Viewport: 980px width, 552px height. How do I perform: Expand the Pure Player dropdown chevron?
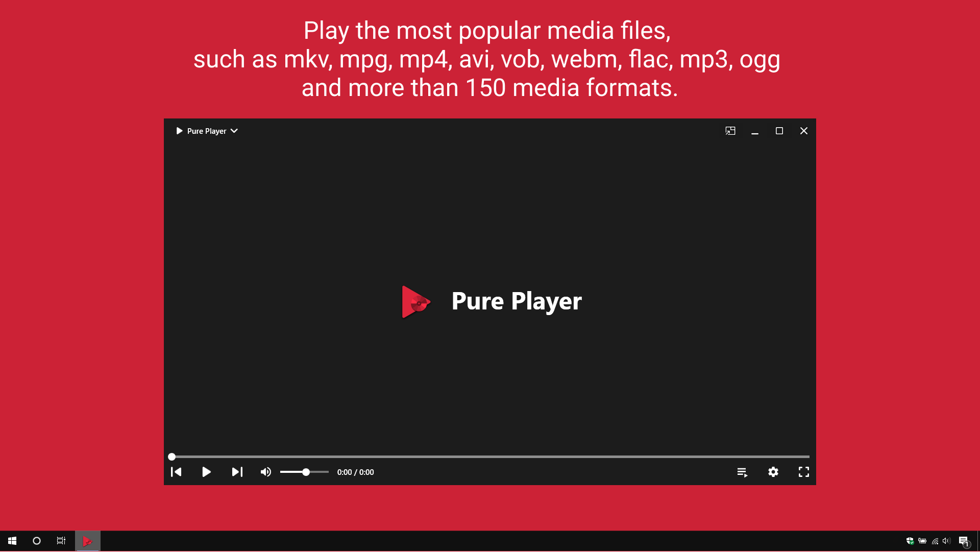point(234,131)
